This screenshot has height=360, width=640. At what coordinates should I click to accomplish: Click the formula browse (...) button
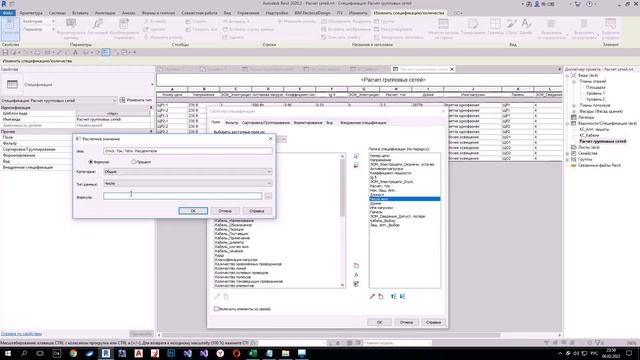click(268, 196)
